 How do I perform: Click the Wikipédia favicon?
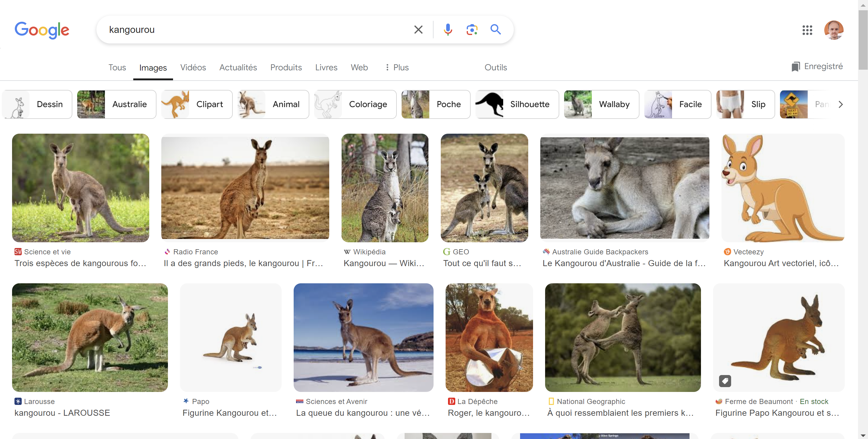[x=347, y=252]
